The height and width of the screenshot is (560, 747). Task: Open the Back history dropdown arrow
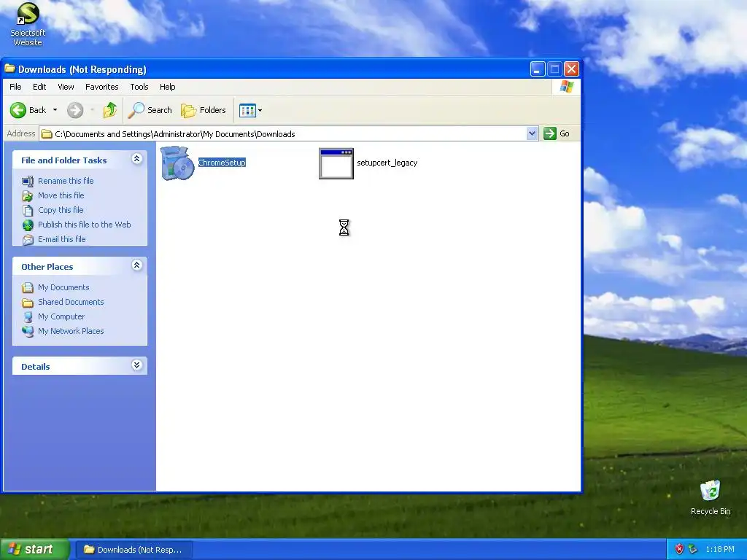[55, 110]
